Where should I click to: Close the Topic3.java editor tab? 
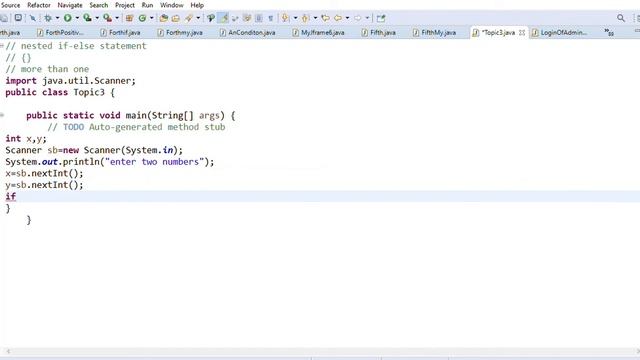[x=522, y=32]
